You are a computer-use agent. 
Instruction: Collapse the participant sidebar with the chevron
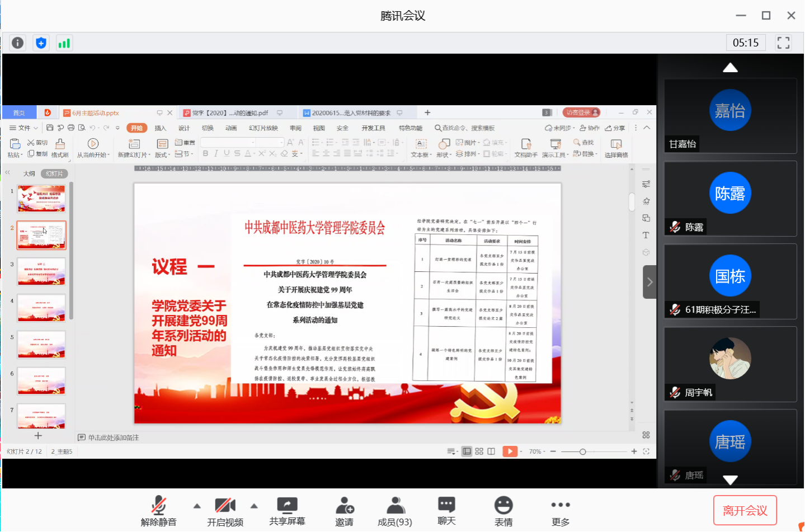(x=649, y=282)
